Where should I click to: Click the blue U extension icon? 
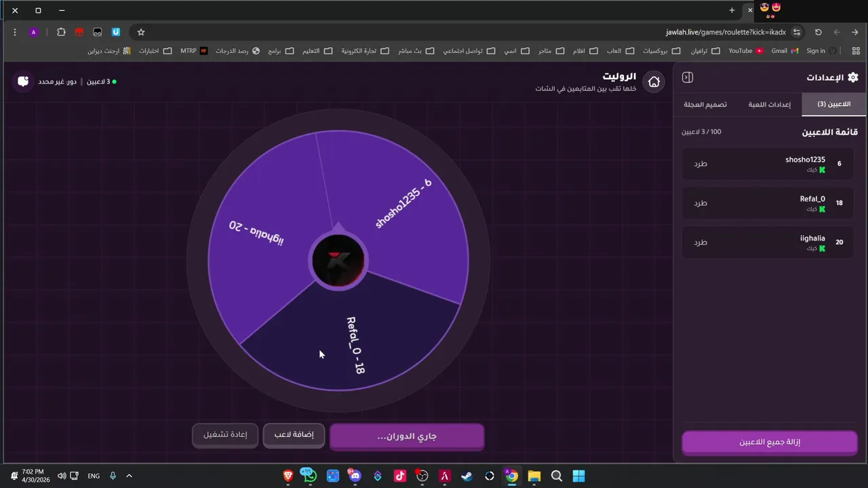(116, 32)
